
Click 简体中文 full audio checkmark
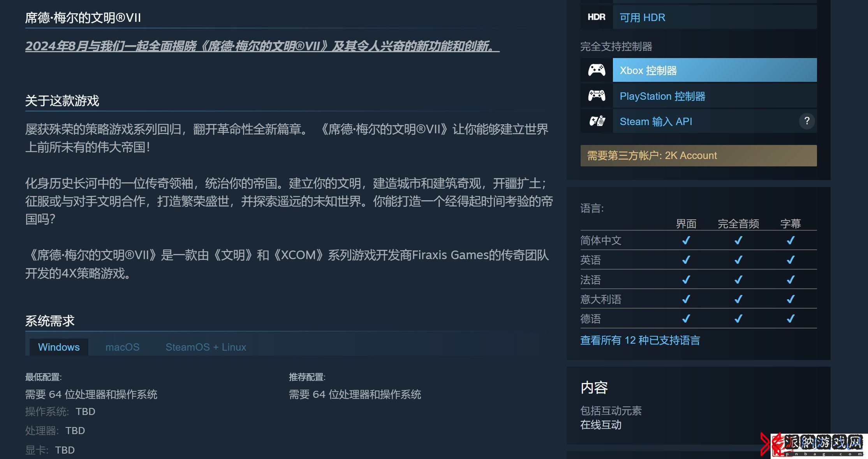pos(738,240)
